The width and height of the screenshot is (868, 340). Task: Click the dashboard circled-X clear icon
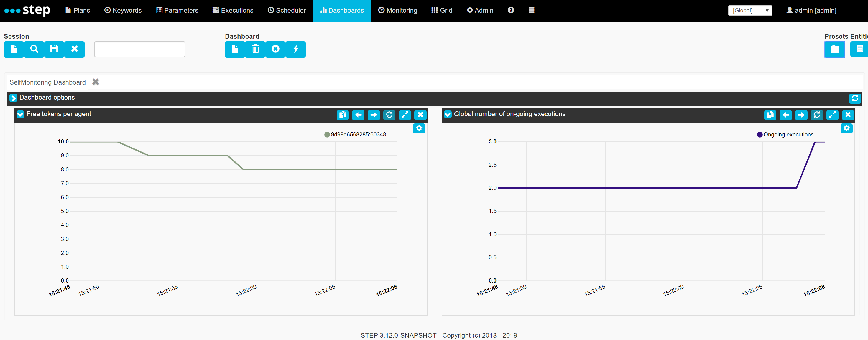pyautogui.click(x=276, y=49)
